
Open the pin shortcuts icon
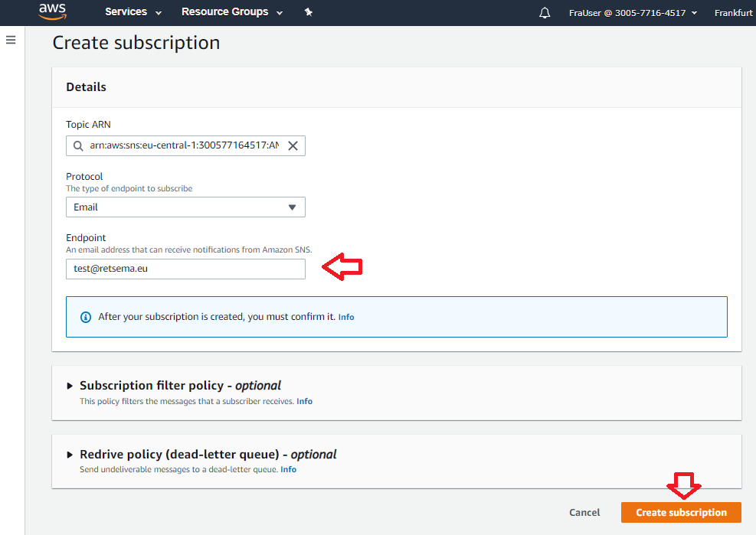pos(309,12)
